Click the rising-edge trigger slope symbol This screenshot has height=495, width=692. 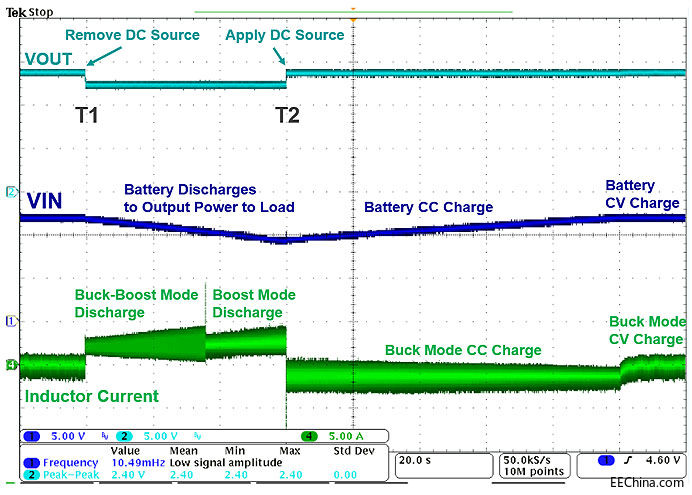tap(628, 461)
